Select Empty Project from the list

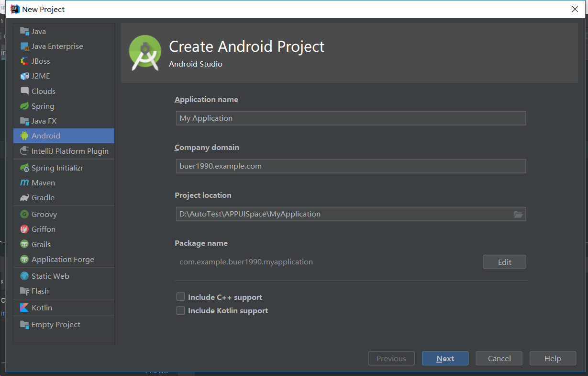click(x=54, y=324)
